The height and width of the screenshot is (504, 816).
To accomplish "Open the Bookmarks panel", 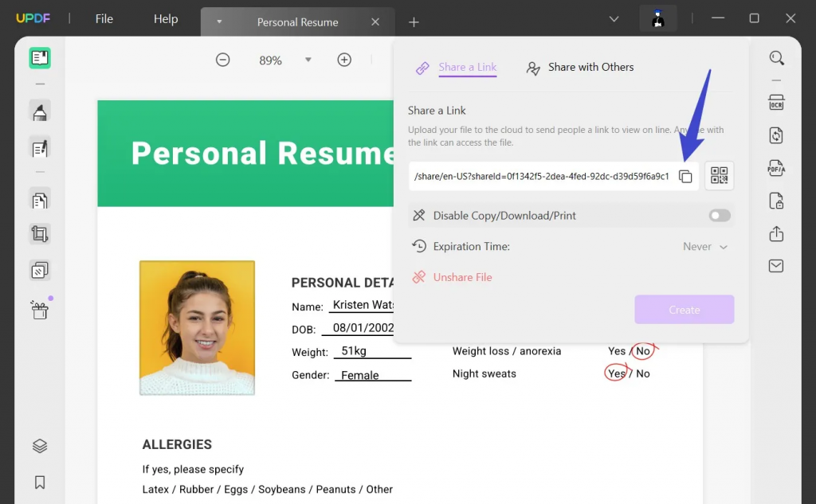I will pos(40,482).
